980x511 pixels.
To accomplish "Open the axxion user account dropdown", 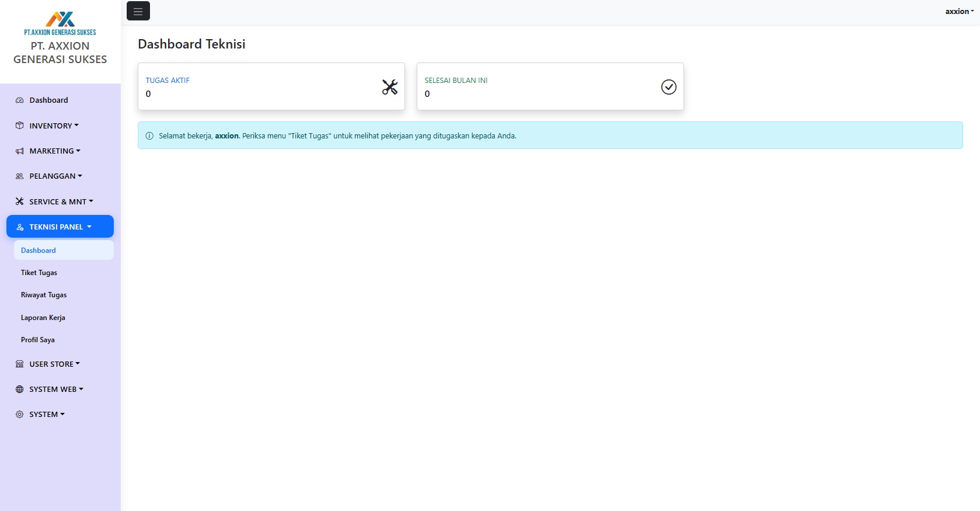I will click(960, 11).
